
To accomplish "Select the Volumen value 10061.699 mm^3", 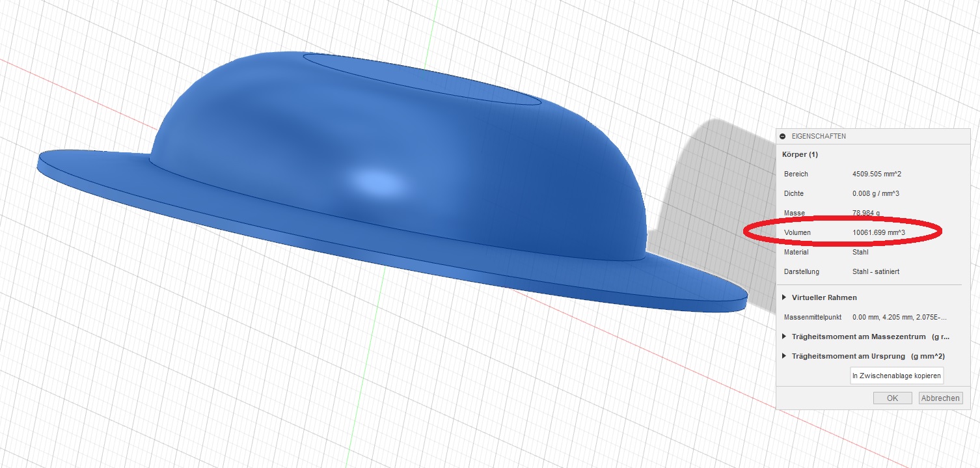I will coord(878,232).
